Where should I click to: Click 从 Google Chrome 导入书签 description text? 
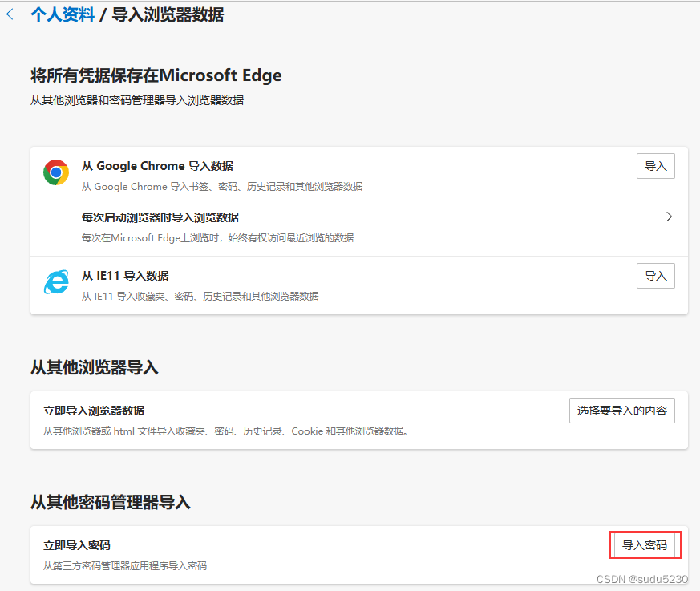(222, 187)
